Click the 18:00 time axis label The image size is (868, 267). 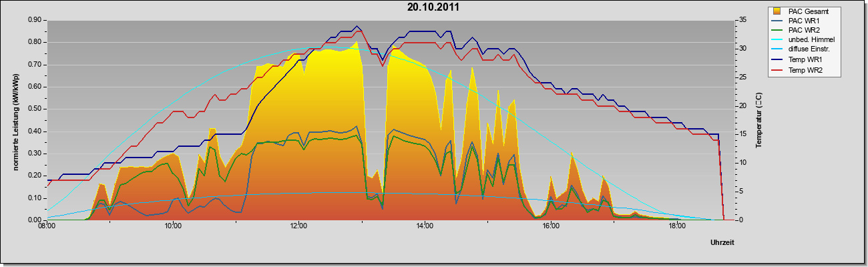[x=677, y=226]
